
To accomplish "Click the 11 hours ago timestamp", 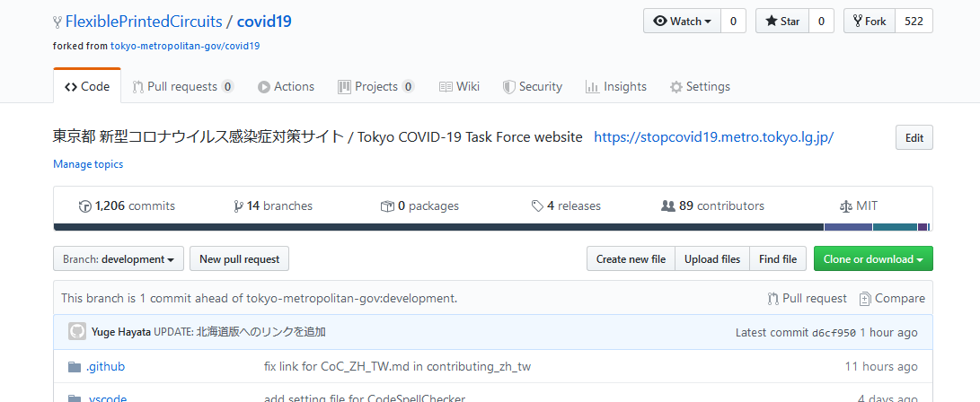I will click(881, 366).
